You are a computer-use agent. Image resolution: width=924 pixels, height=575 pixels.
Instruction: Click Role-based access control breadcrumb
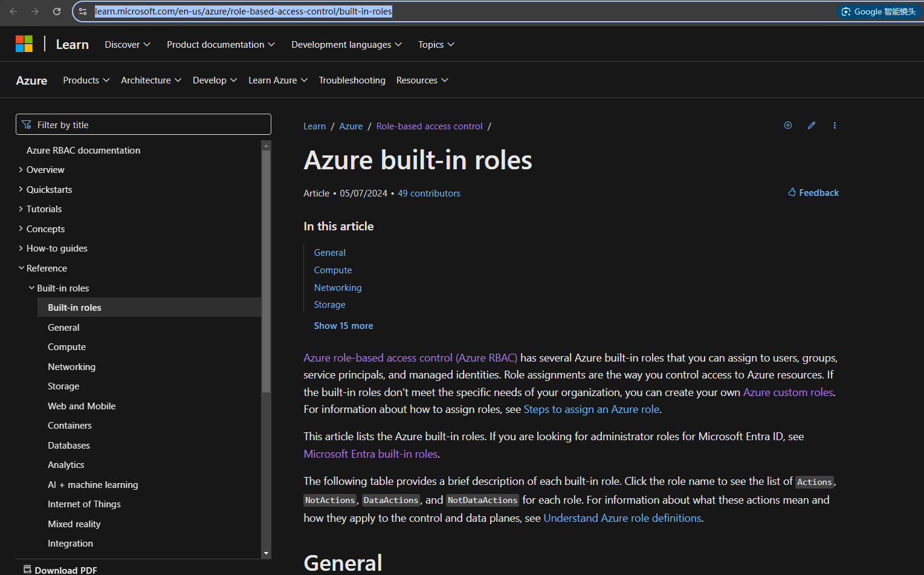pyautogui.click(x=430, y=126)
